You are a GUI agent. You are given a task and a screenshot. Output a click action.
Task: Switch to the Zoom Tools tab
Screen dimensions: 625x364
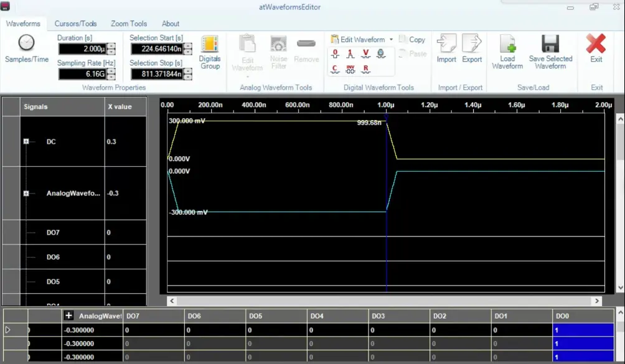[129, 24]
